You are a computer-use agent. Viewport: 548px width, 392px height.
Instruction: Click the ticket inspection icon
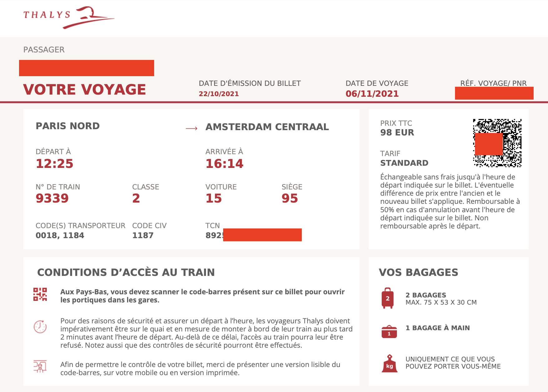(x=40, y=366)
